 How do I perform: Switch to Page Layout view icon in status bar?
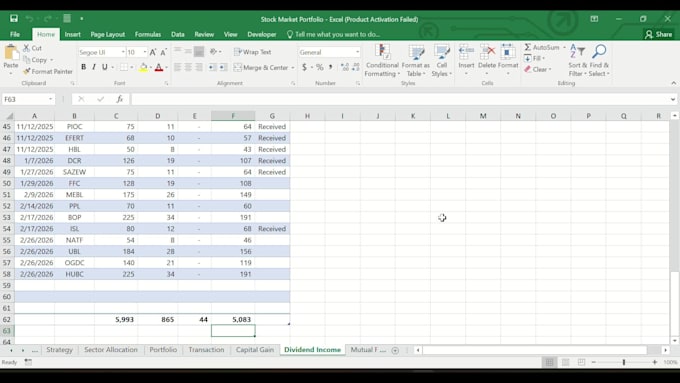pos(566,362)
